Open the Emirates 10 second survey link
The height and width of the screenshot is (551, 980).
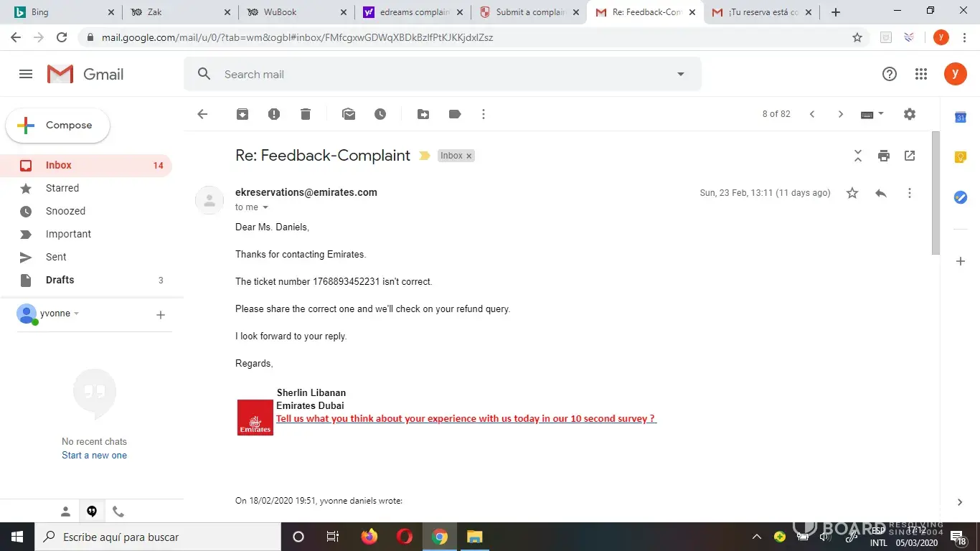click(x=466, y=418)
